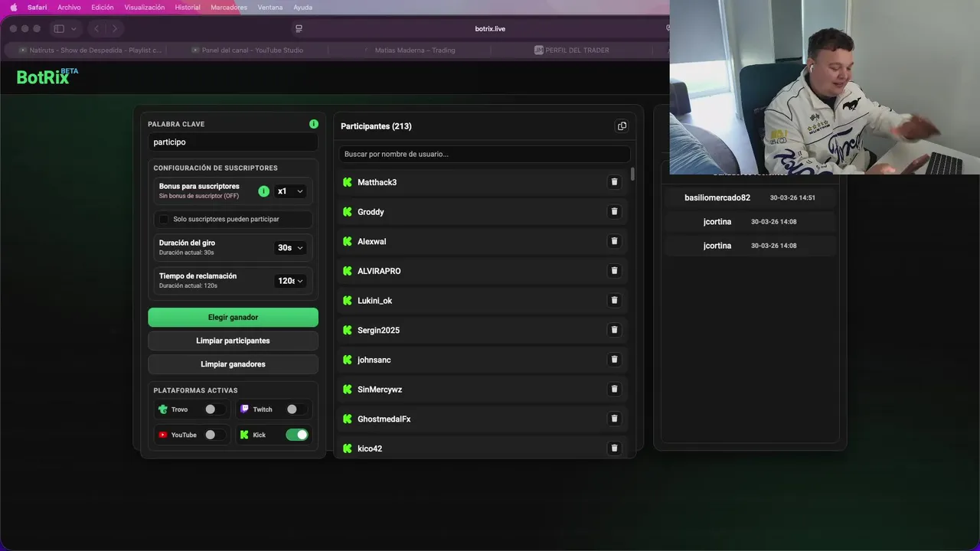Image resolution: width=980 pixels, height=551 pixels.
Task: Click the Twitch platform icon
Action: click(245, 409)
